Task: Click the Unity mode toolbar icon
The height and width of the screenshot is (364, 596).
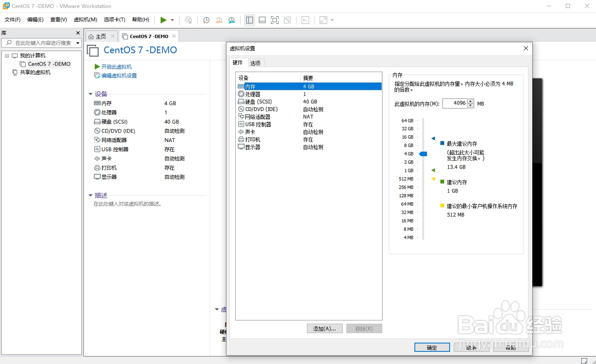Action: (287, 20)
